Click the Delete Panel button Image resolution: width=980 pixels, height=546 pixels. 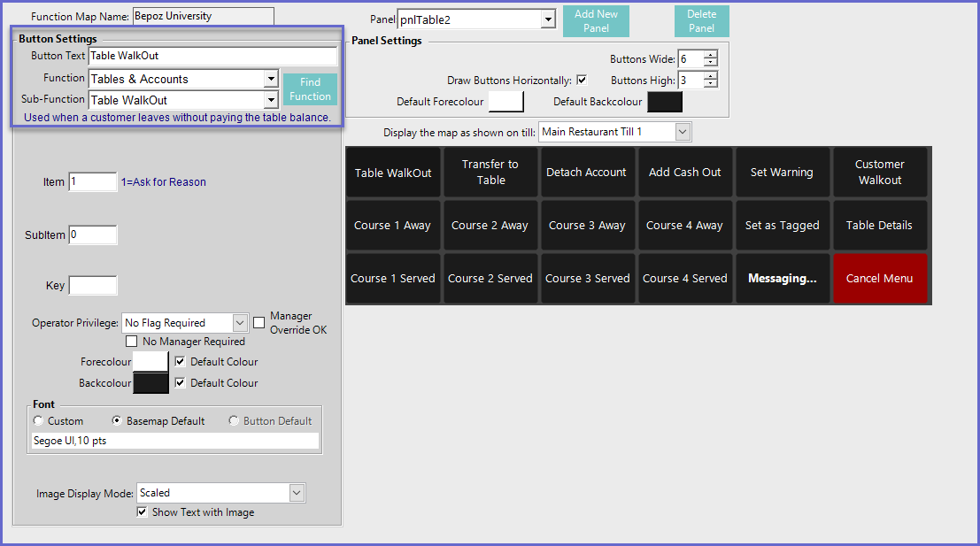pyautogui.click(x=701, y=21)
